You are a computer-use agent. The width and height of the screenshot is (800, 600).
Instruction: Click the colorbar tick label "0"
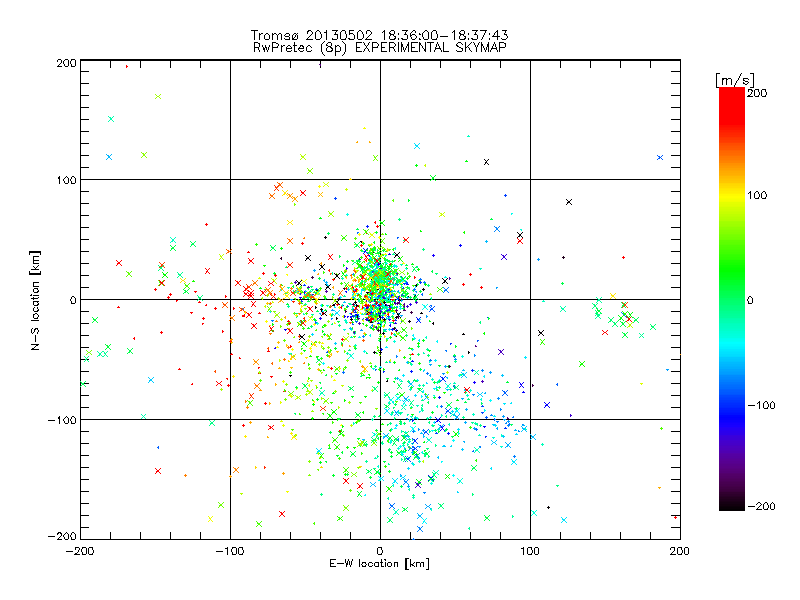(750, 301)
